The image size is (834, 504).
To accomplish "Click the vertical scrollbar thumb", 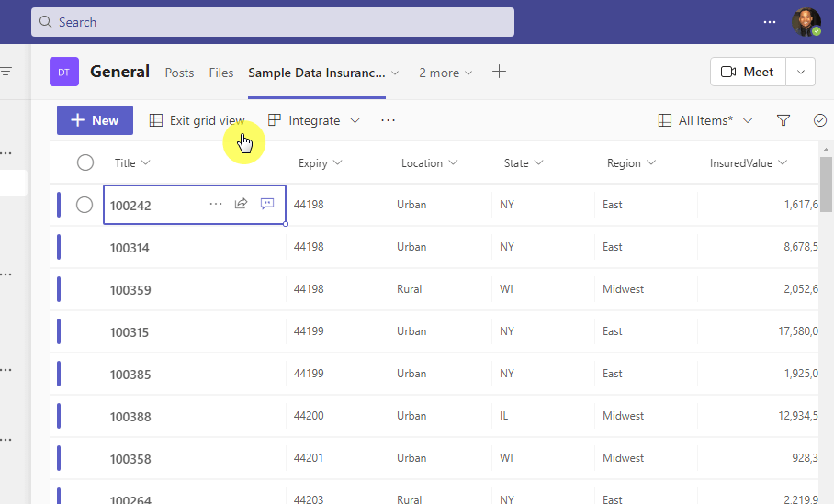I will 826,185.
